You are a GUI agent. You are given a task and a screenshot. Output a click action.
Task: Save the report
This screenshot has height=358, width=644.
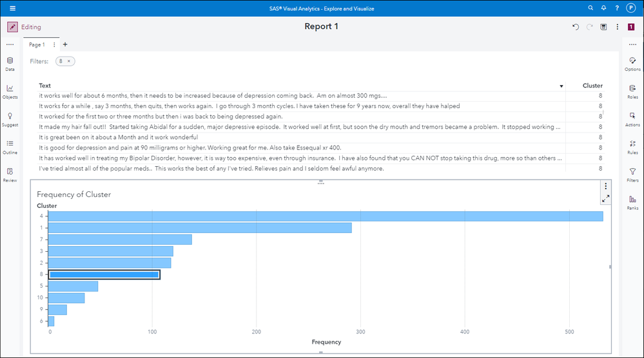click(603, 27)
